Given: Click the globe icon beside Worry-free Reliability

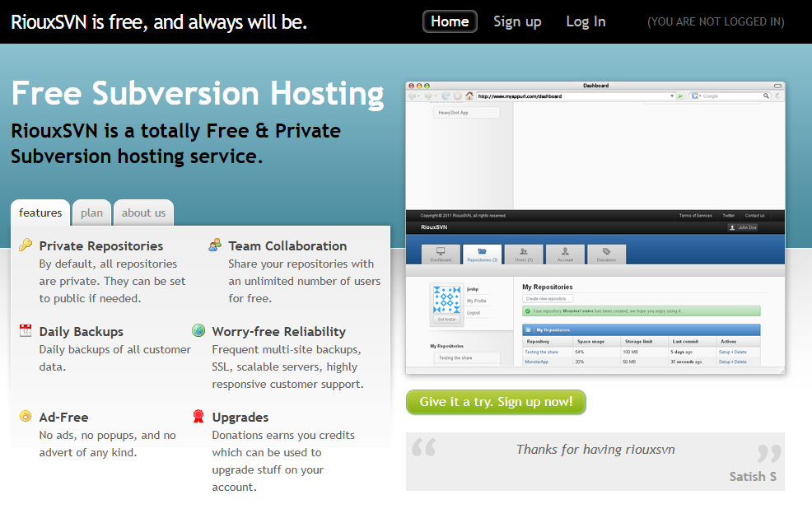Looking at the screenshot, I should click(x=198, y=330).
